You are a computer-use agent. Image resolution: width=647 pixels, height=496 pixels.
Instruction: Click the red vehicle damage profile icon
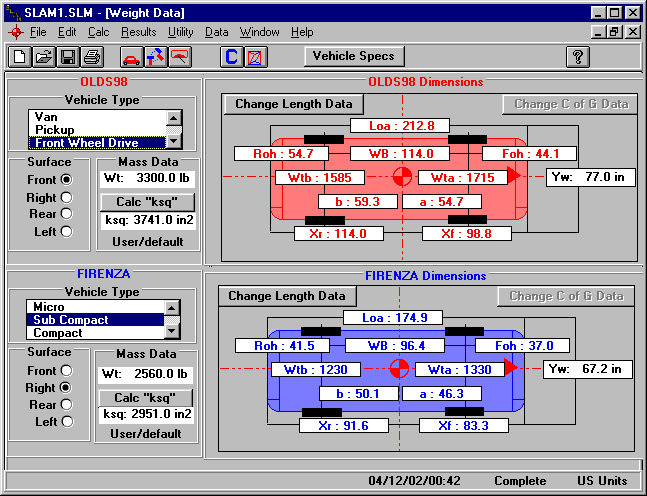[x=180, y=57]
